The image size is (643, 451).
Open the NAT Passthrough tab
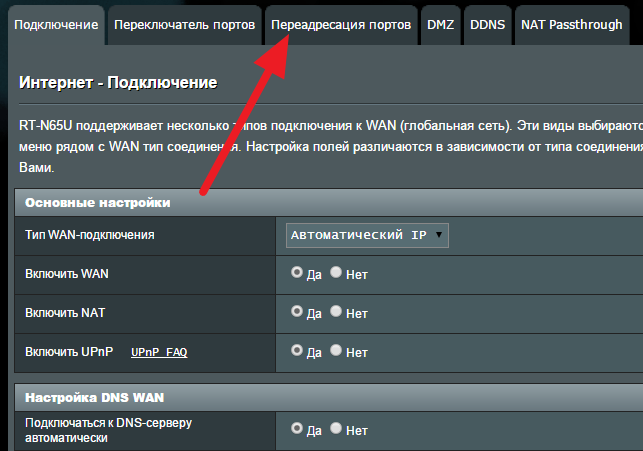coord(571,24)
